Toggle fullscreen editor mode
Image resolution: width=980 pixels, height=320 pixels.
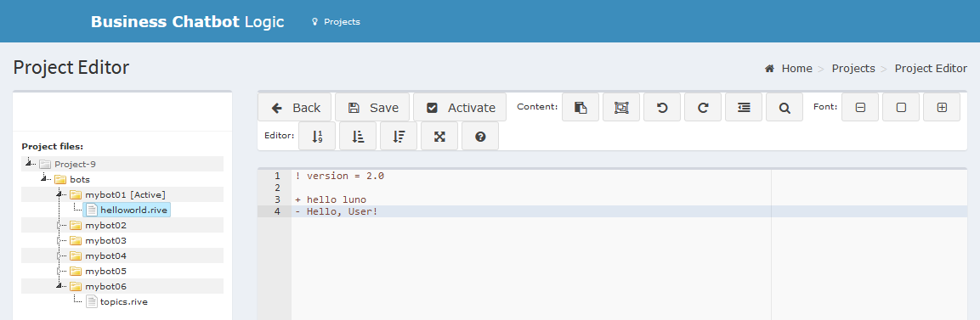[439, 136]
